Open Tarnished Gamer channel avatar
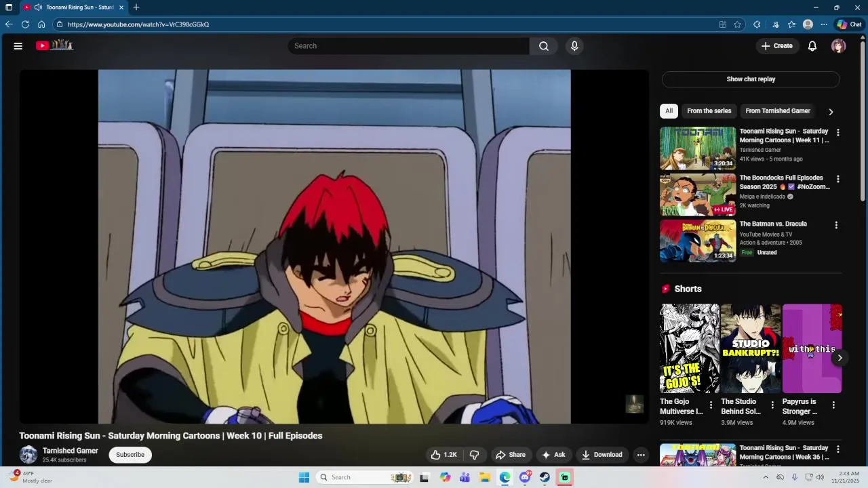Viewport: 868px width, 488px height. point(28,455)
